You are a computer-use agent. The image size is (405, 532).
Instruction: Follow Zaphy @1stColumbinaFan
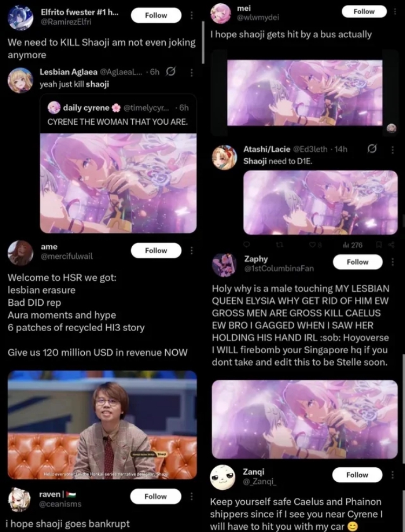tap(357, 262)
